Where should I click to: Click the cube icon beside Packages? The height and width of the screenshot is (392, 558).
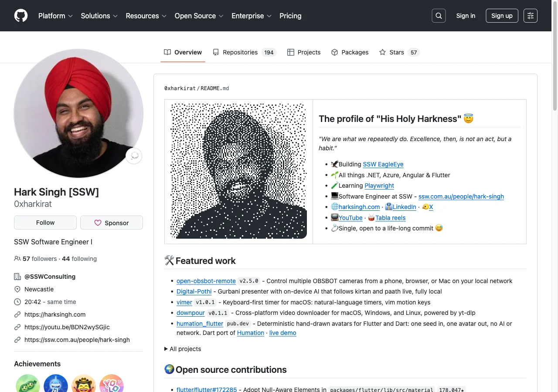[x=335, y=52]
